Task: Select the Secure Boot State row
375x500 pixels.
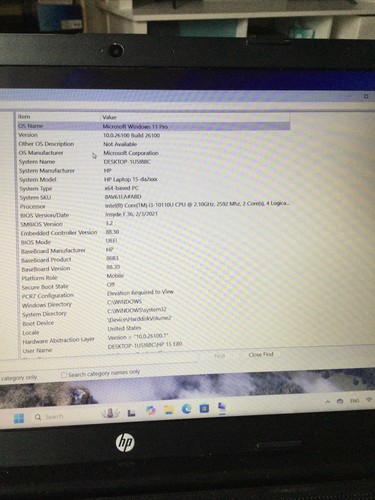Action: click(x=45, y=287)
